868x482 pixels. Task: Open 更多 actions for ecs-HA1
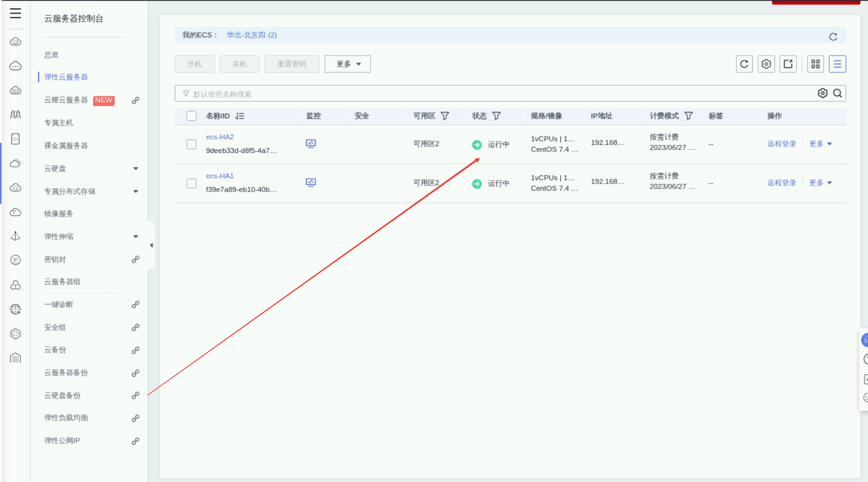click(x=820, y=183)
